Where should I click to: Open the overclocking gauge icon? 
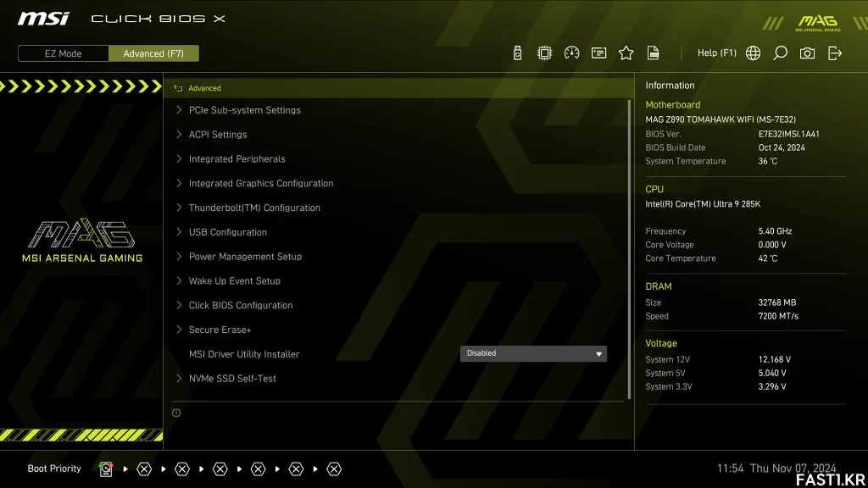coord(572,53)
